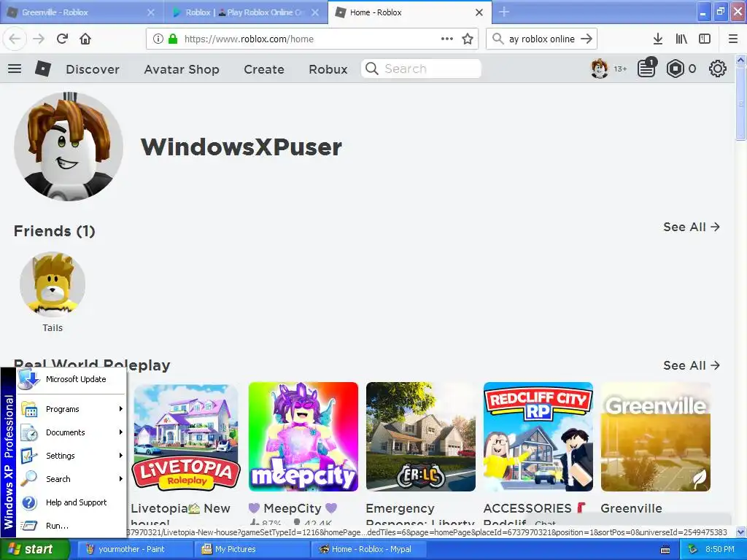Viewport: 747px width, 560px height.
Task: Open the MeepCity game thumbnail
Action: click(303, 437)
